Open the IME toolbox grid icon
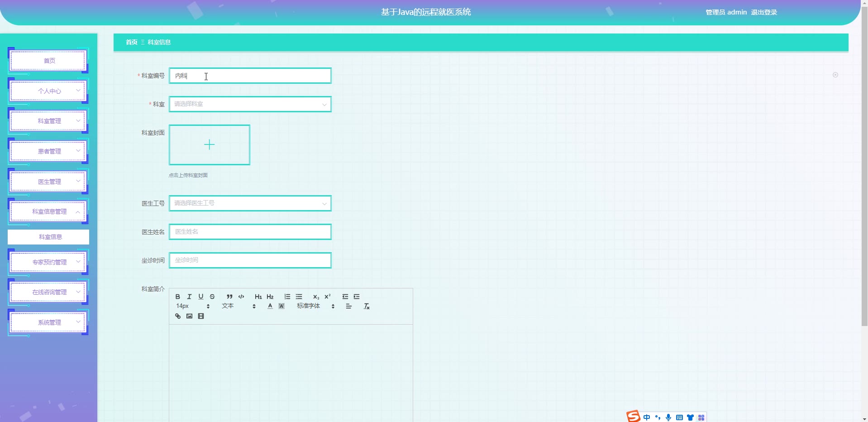Image resolution: width=868 pixels, height=422 pixels. 701,417
